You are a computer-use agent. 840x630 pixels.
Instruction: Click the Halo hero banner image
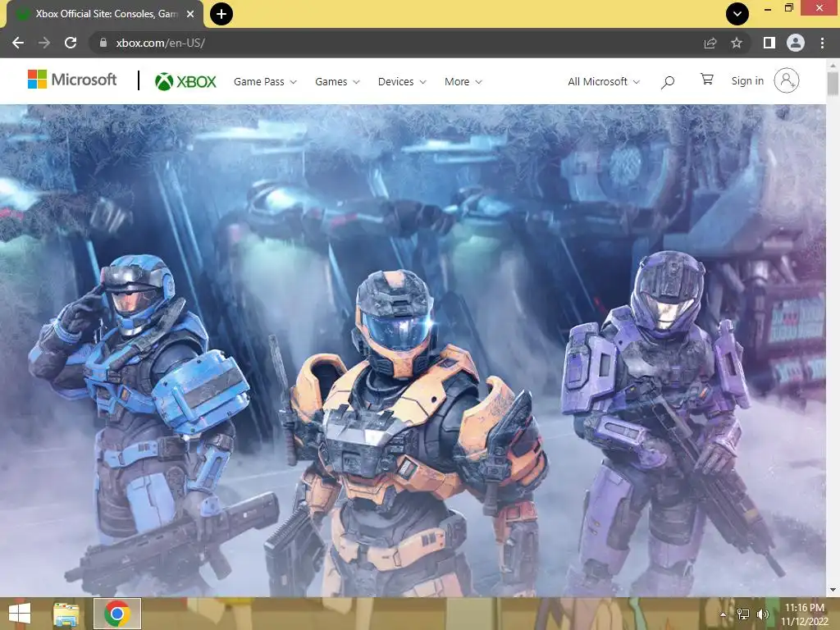click(x=413, y=350)
